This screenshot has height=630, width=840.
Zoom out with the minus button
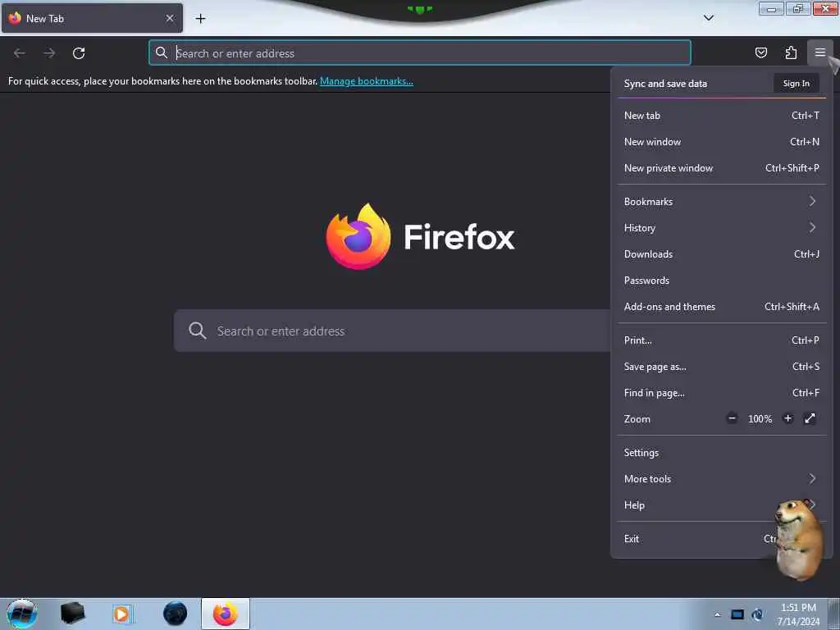tap(732, 418)
